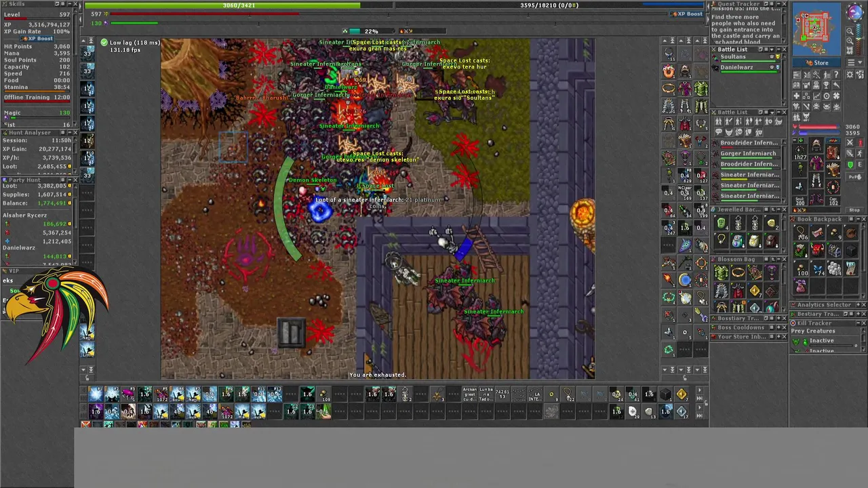Expand the Boss Cooldowns panel
Viewport: 868px width, 488px height.
(x=778, y=327)
